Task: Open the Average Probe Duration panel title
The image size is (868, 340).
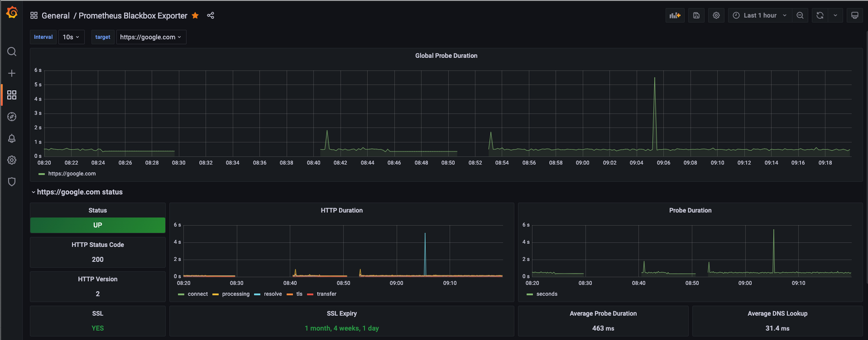Action: (603, 313)
